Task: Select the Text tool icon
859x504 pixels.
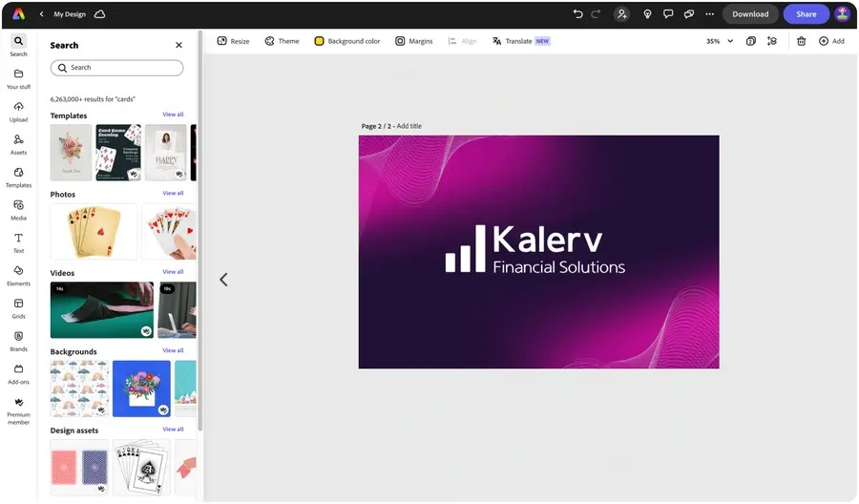Action: click(x=19, y=238)
